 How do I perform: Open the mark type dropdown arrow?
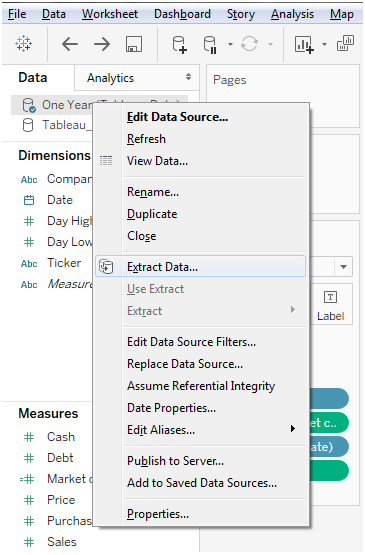point(343,267)
